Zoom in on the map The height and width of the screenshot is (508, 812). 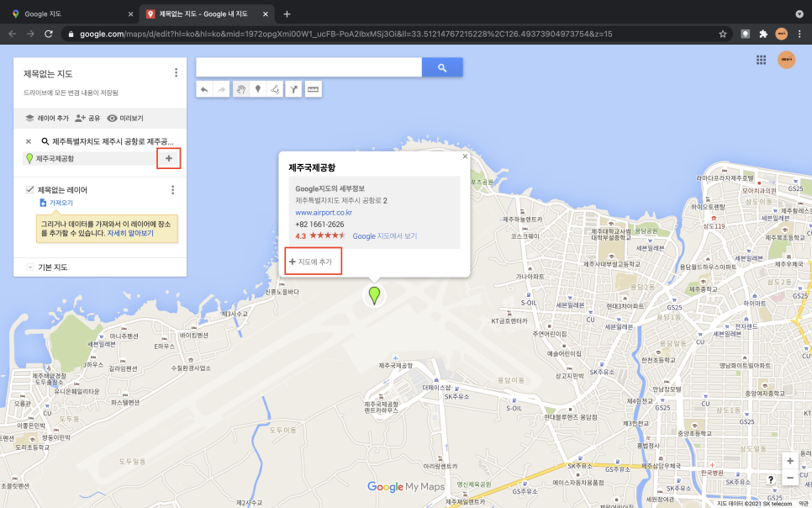coord(790,461)
